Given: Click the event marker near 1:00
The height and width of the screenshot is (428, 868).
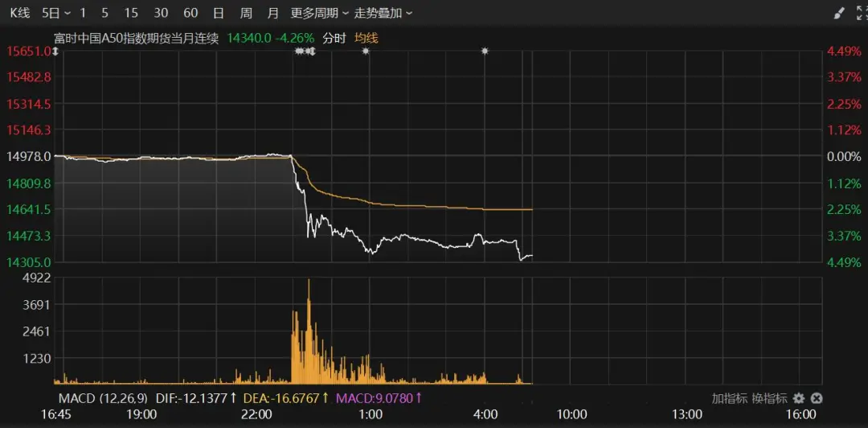Looking at the screenshot, I should click(366, 51).
